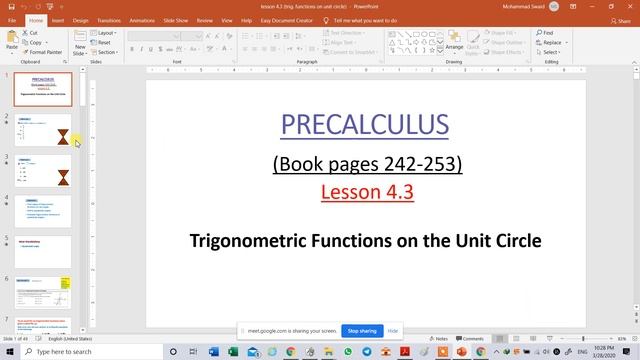Click Share button in ribbon
Screen dimensions: 640x360
(x=620, y=21)
